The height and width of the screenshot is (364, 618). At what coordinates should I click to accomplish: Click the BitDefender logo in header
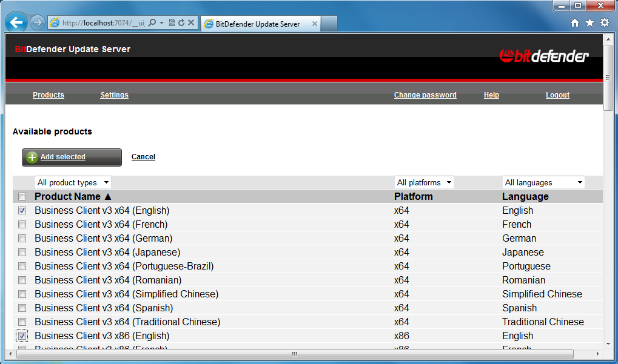coord(544,56)
